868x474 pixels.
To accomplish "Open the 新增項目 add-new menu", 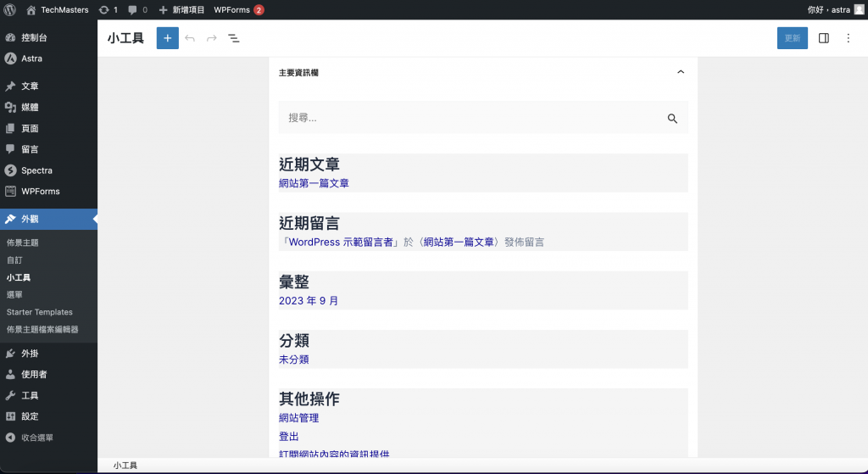I will pos(181,9).
